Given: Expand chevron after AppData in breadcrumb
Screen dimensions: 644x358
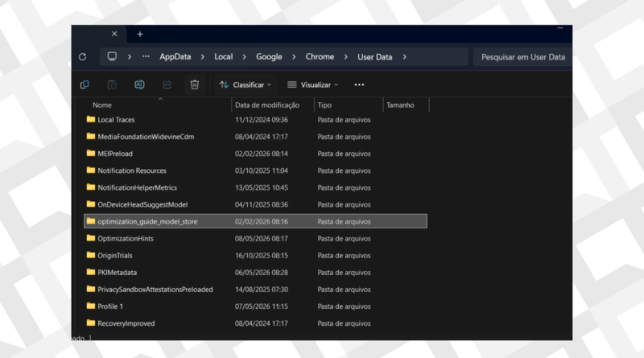Looking at the screenshot, I should point(203,56).
